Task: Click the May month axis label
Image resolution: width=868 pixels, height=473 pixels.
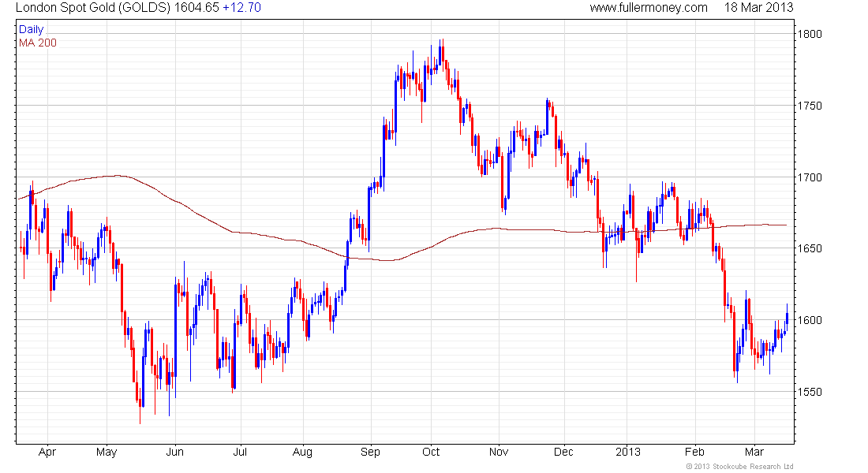Action: coord(107,453)
